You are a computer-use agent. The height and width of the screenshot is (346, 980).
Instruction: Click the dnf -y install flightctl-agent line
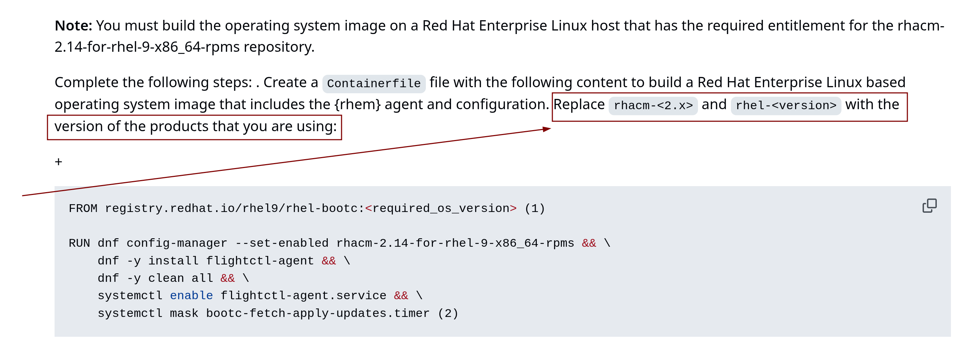(x=205, y=261)
